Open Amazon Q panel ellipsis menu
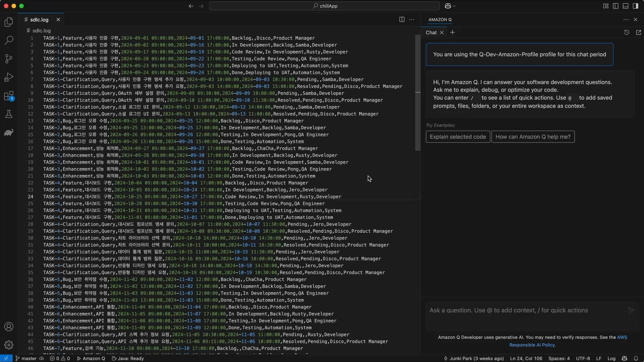This screenshot has height=362, width=644. (x=626, y=19)
